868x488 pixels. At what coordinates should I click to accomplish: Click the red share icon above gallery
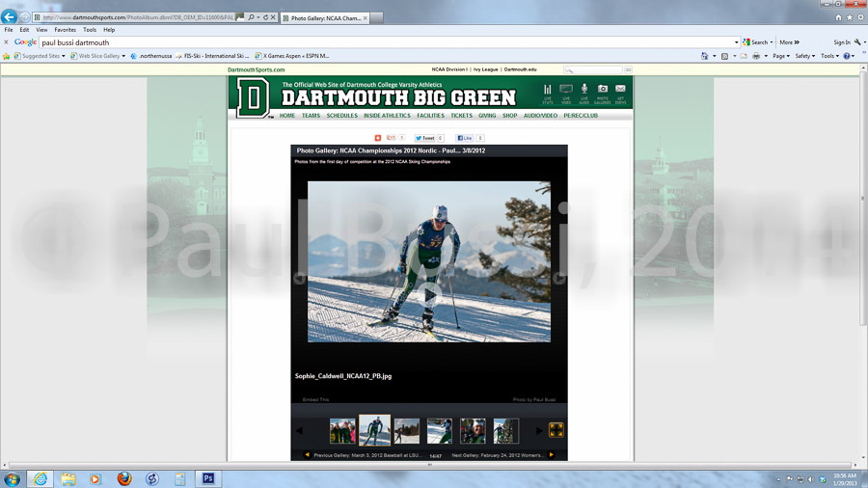[x=378, y=138]
